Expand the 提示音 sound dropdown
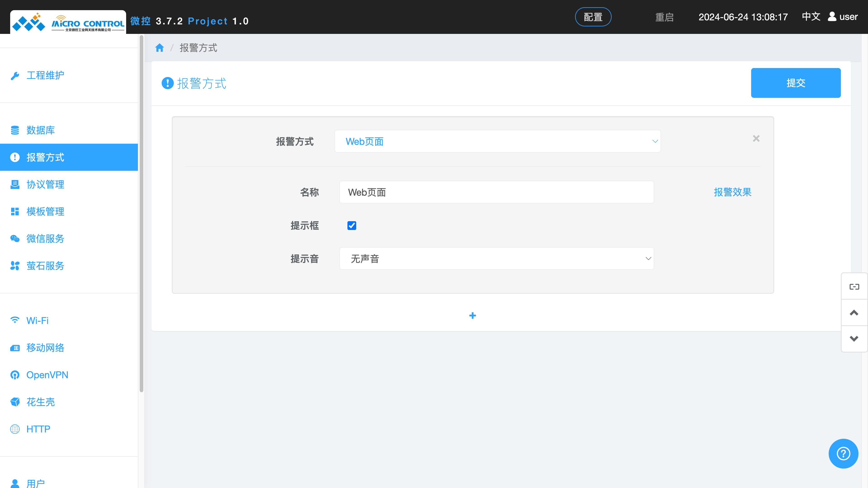The width and height of the screenshot is (868, 488). 496,258
